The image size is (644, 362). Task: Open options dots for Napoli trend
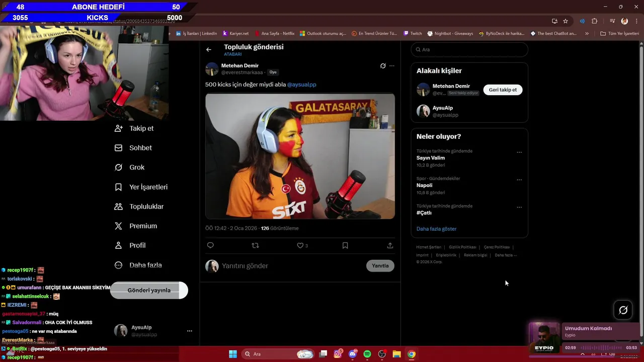[x=519, y=179]
